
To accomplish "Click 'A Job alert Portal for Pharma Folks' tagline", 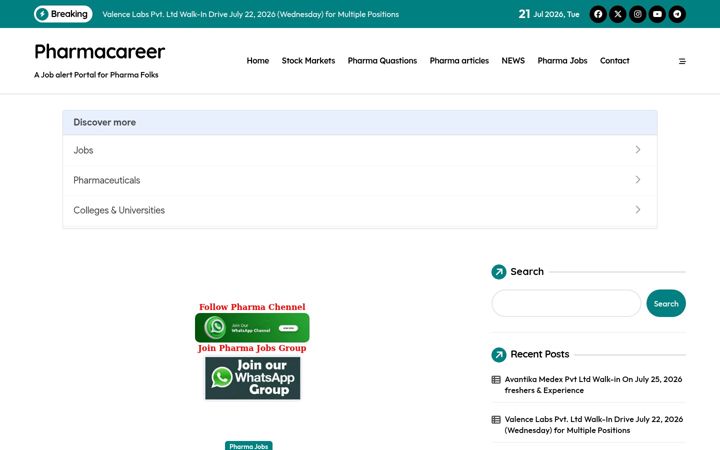I will [x=96, y=74].
